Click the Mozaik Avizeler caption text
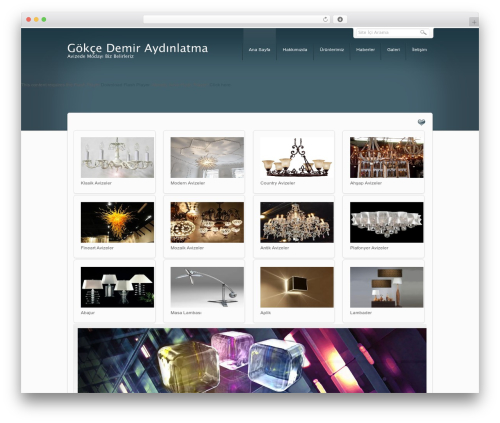The image size is (500, 423). pyautogui.click(x=187, y=248)
